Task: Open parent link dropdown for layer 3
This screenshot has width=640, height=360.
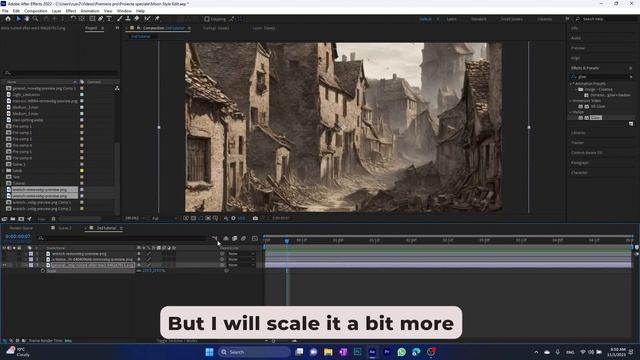Action: click(241, 265)
